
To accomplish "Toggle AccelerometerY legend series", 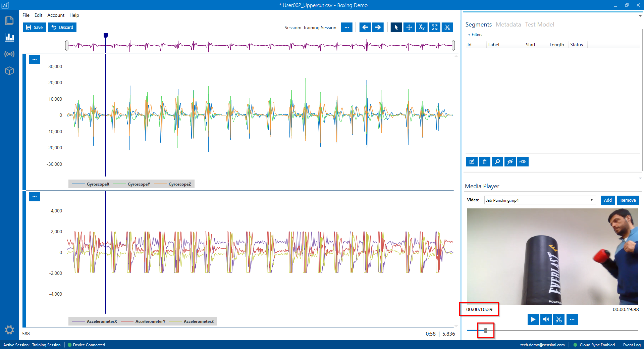I will 143,321.
